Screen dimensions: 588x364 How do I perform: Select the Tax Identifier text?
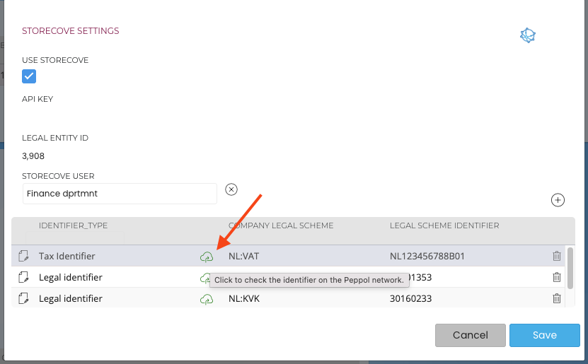click(x=67, y=256)
